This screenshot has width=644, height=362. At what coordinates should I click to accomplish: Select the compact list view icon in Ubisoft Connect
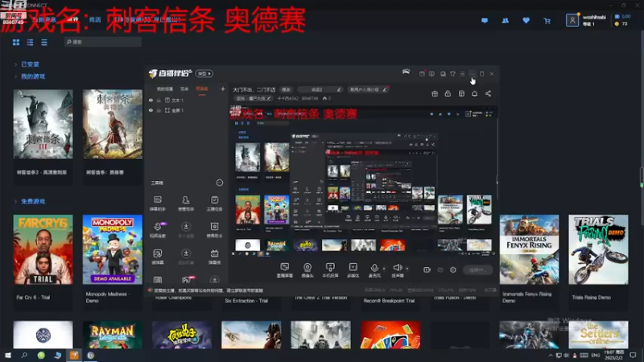44,43
